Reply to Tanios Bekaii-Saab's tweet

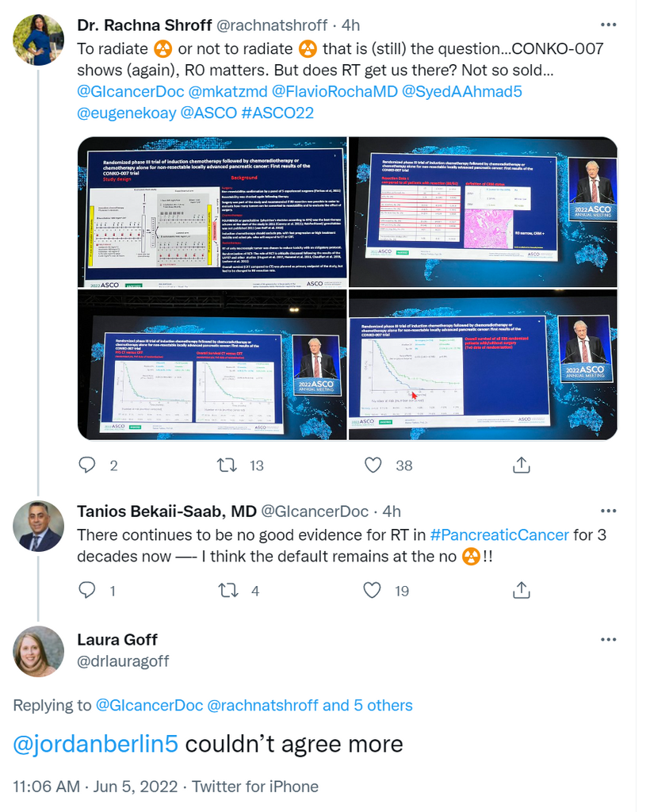tap(87, 590)
